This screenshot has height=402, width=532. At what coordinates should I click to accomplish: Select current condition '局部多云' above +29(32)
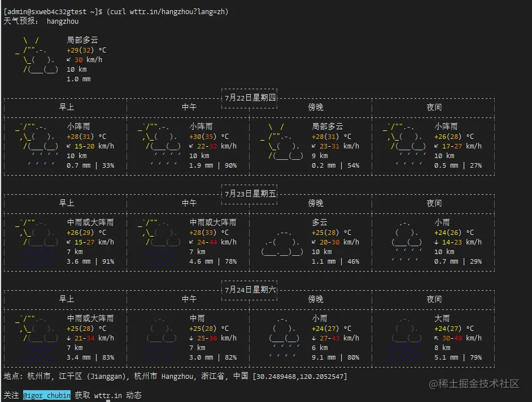coord(82,40)
